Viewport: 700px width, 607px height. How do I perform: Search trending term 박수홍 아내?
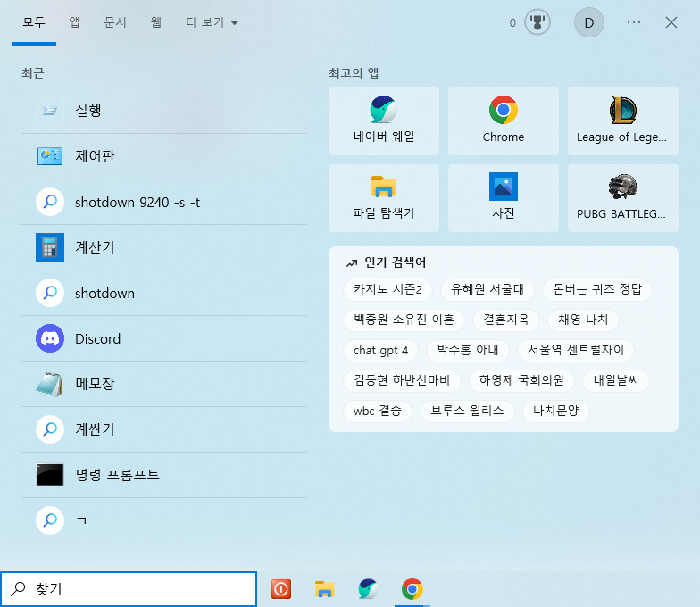[x=468, y=350]
